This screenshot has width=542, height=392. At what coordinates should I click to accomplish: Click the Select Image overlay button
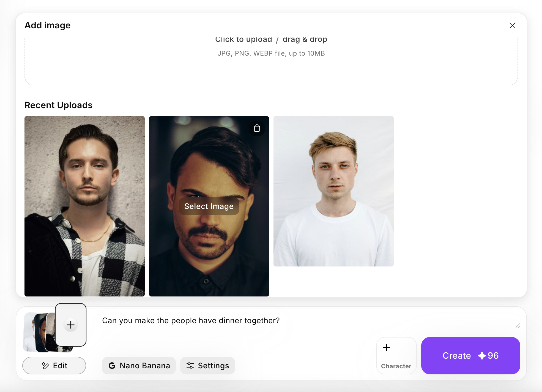tap(209, 206)
